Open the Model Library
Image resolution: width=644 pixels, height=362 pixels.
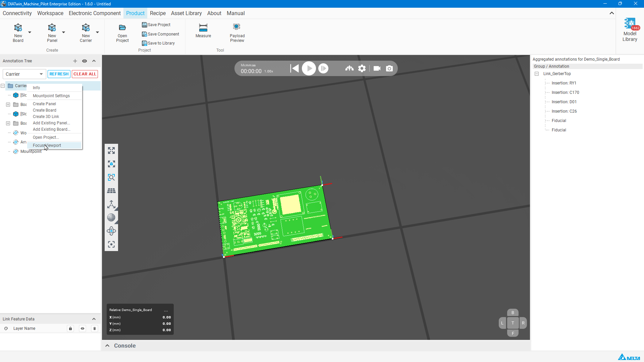[630, 30]
